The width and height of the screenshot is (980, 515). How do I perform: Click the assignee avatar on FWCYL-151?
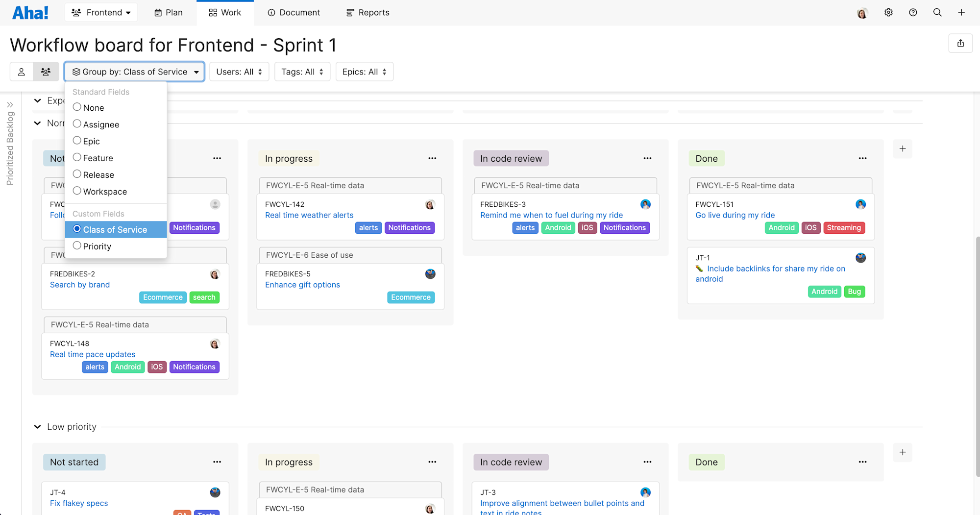point(861,204)
